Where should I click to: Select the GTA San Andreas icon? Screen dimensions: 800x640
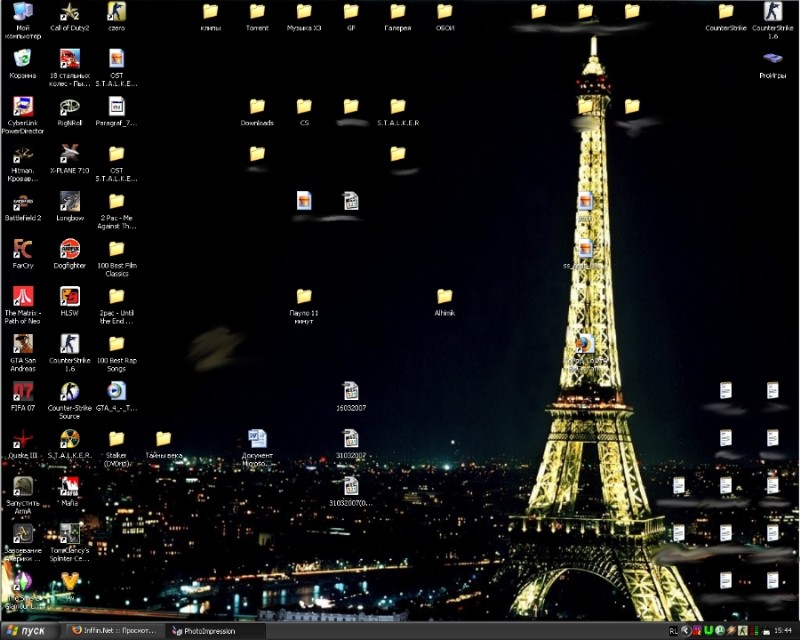click(22, 344)
